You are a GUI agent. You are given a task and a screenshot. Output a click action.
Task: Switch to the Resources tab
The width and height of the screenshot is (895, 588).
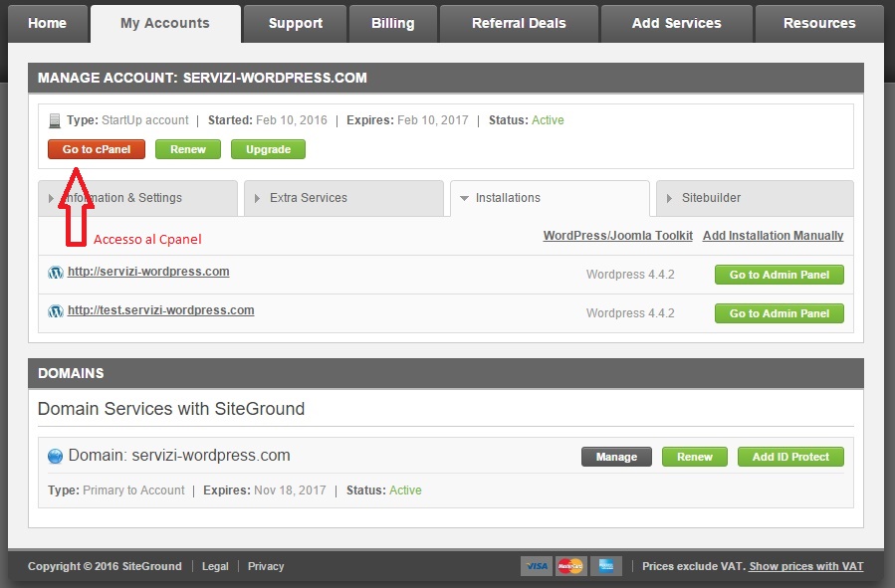click(x=819, y=24)
